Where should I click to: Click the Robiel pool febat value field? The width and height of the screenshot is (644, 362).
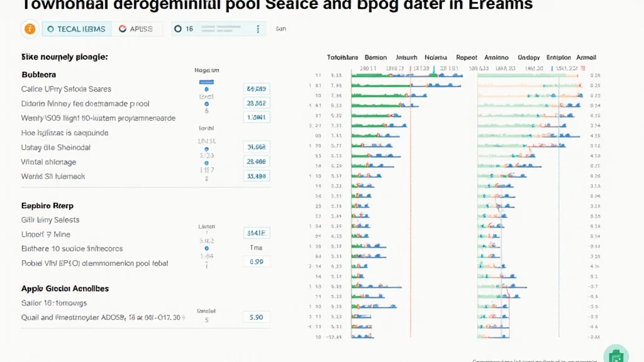(257, 261)
